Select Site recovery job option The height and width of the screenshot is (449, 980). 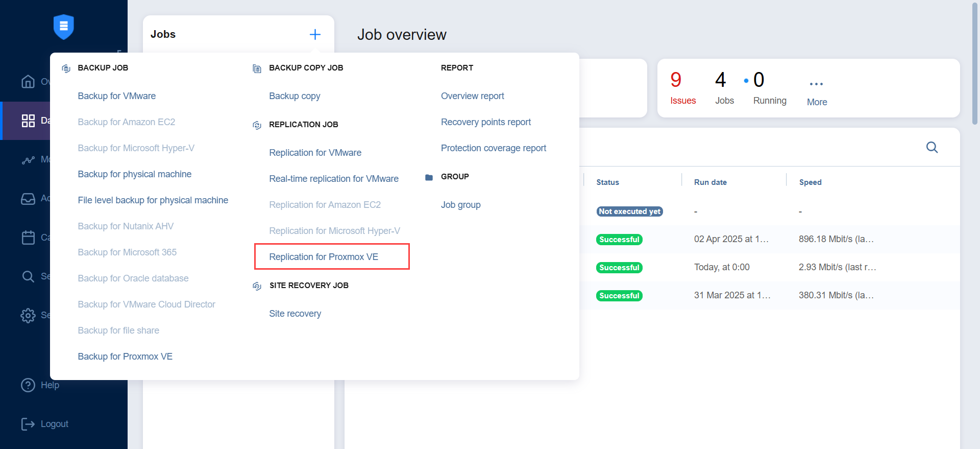tap(295, 314)
